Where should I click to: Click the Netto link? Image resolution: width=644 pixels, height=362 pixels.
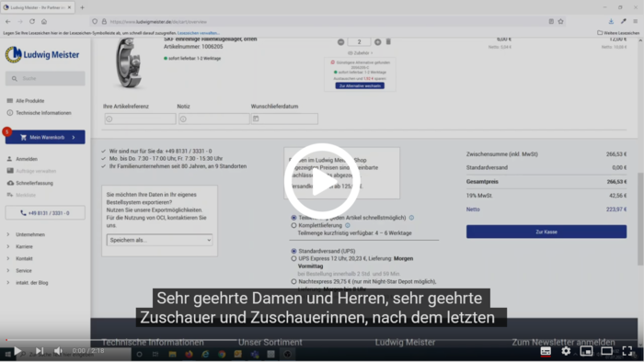pos(473,209)
